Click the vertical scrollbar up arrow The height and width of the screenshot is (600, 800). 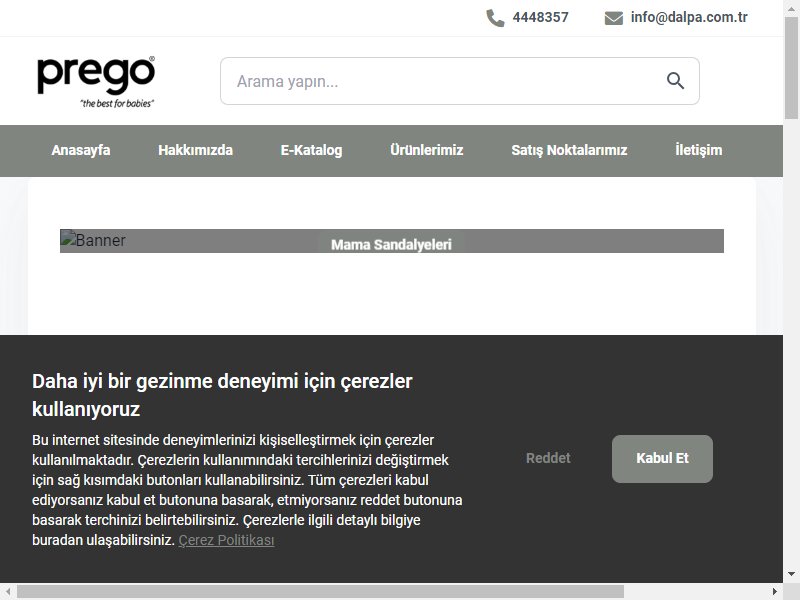[x=791, y=8]
